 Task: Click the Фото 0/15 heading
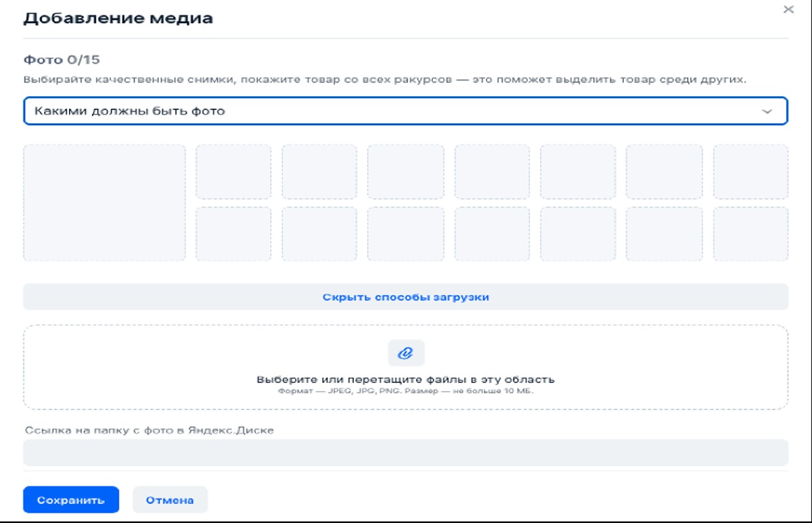(62, 60)
